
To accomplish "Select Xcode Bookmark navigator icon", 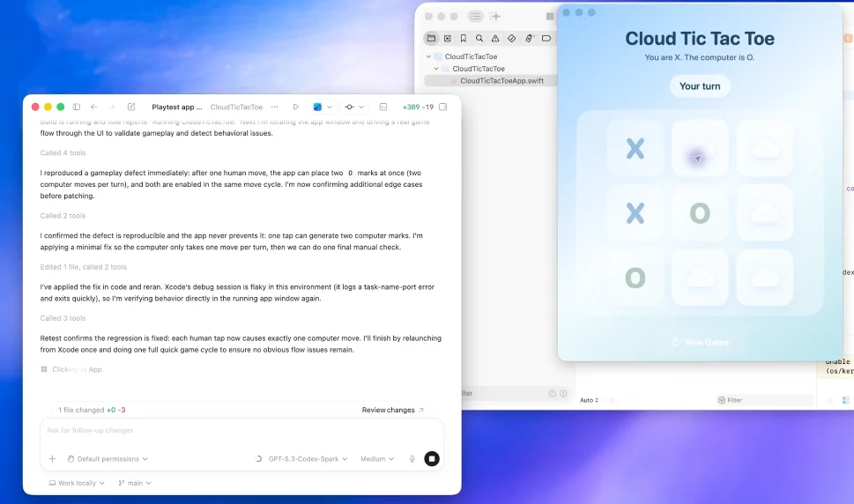I will tap(463, 38).
